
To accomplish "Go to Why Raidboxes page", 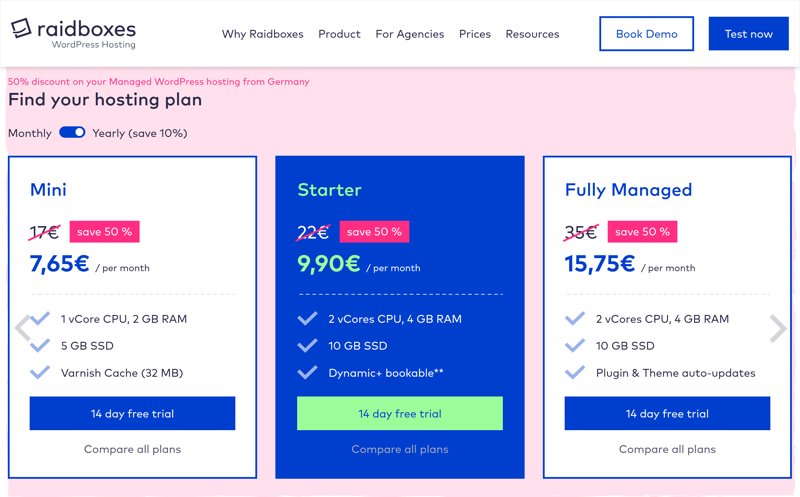I will click(262, 34).
